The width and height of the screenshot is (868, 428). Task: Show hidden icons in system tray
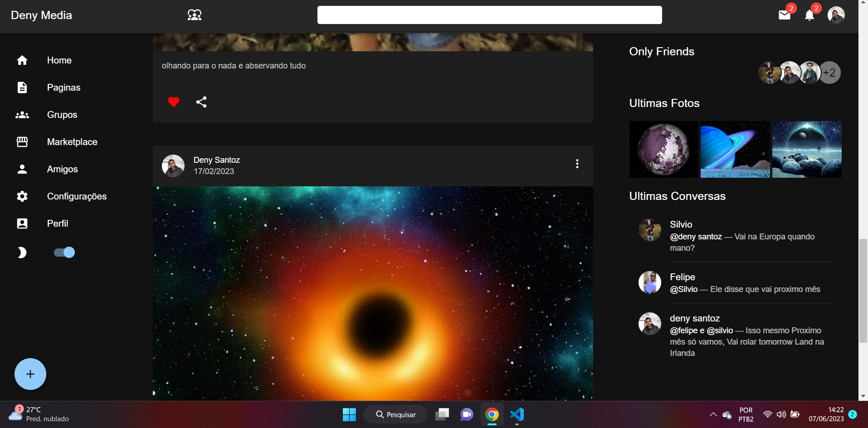pos(713,414)
